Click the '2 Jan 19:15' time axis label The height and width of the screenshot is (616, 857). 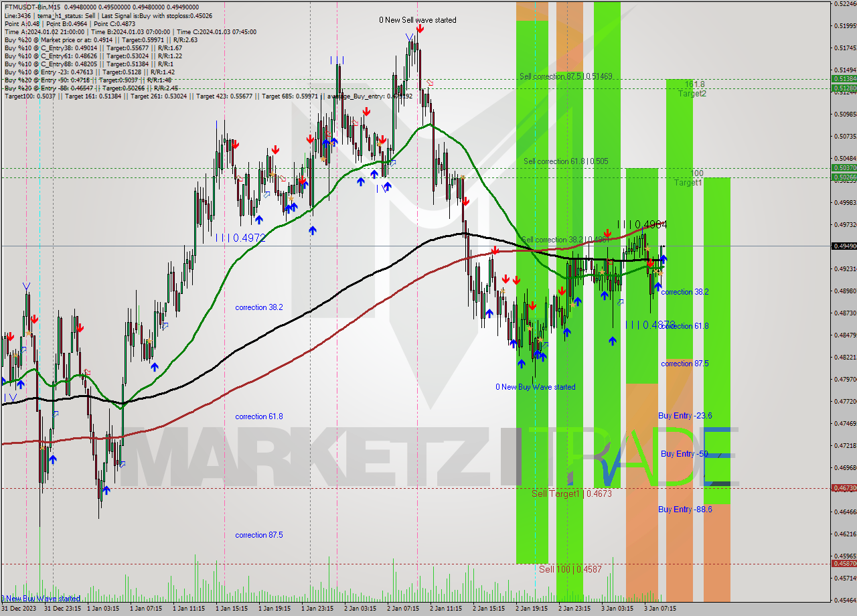tap(532, 609)
